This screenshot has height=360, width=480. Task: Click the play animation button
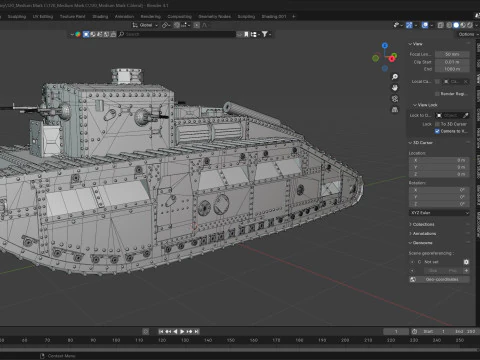(x=182, y=331)
